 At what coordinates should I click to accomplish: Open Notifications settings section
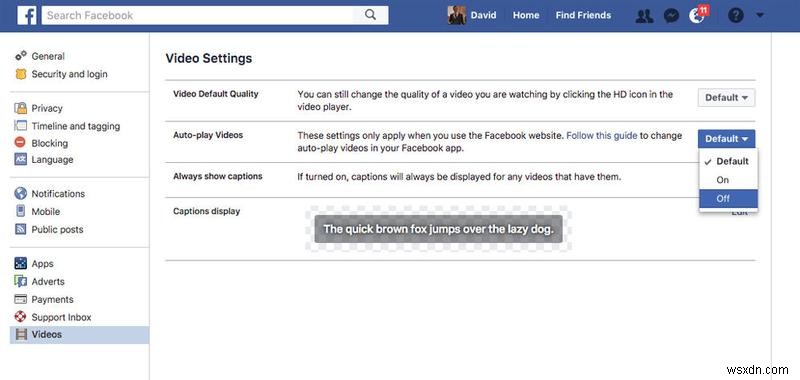coord(58,194)
